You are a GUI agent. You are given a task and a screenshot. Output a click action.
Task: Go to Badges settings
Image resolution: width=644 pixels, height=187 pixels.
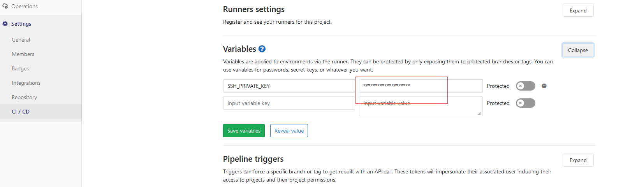click(x=20, y=68)
